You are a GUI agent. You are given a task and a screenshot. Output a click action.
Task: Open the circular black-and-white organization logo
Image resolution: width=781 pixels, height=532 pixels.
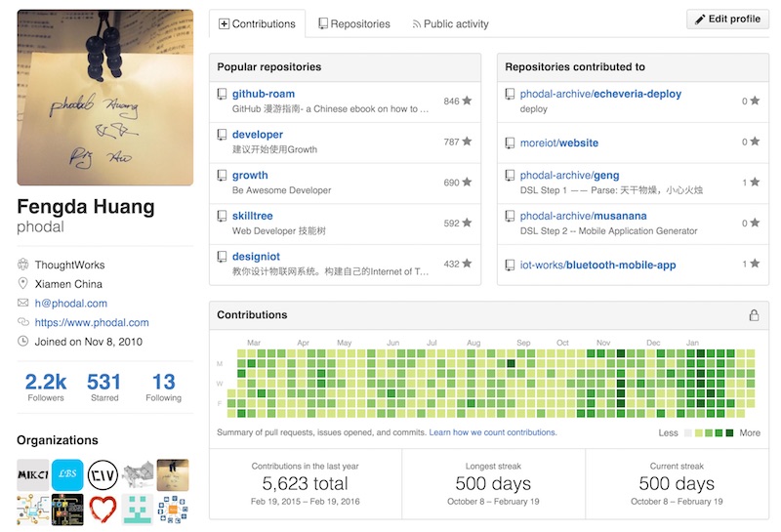103,474
